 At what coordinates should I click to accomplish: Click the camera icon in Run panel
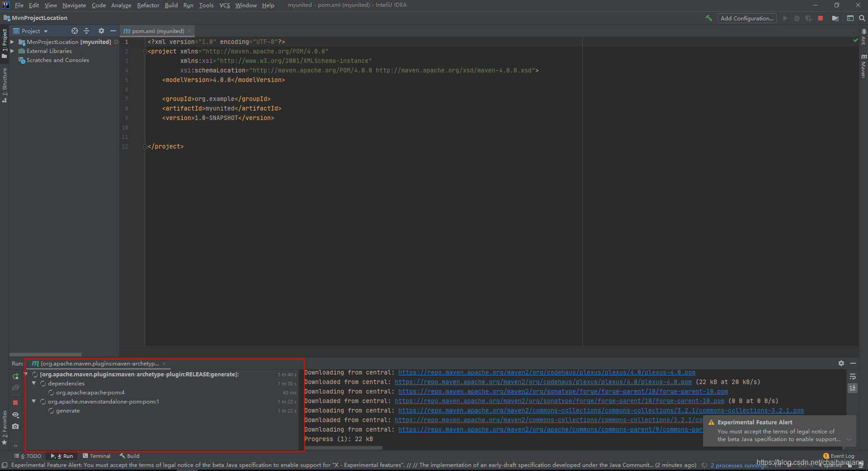coord(15,426)
